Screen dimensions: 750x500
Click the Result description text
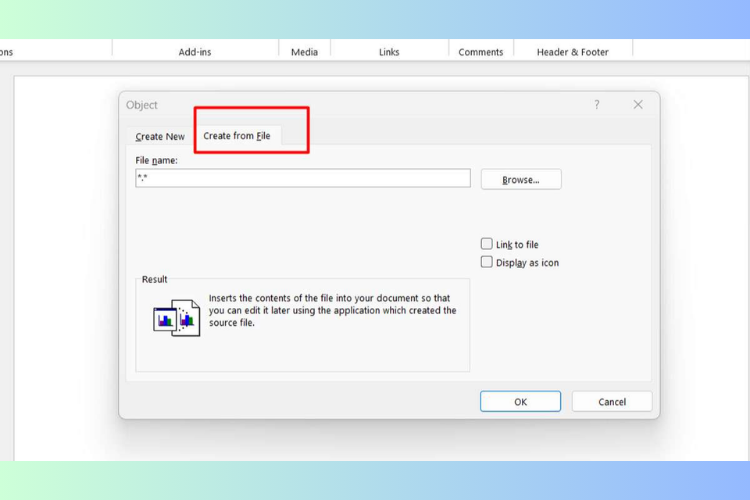click(332, 311)
